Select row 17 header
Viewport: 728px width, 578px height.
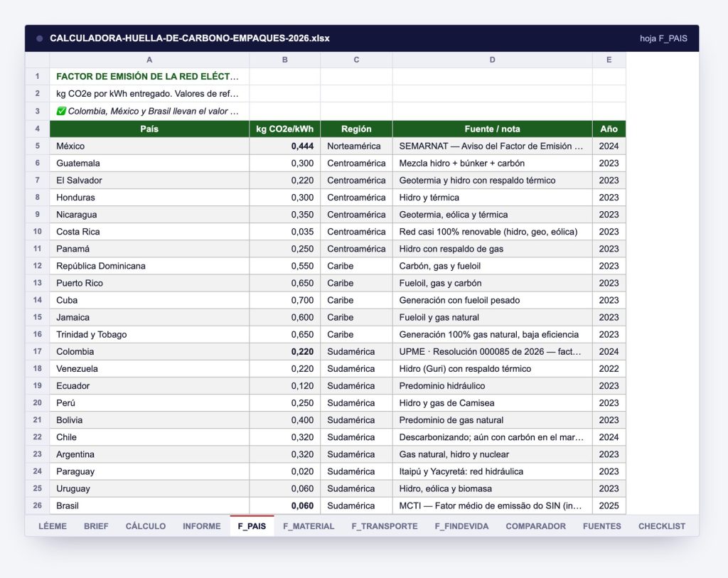coord(37,351)
